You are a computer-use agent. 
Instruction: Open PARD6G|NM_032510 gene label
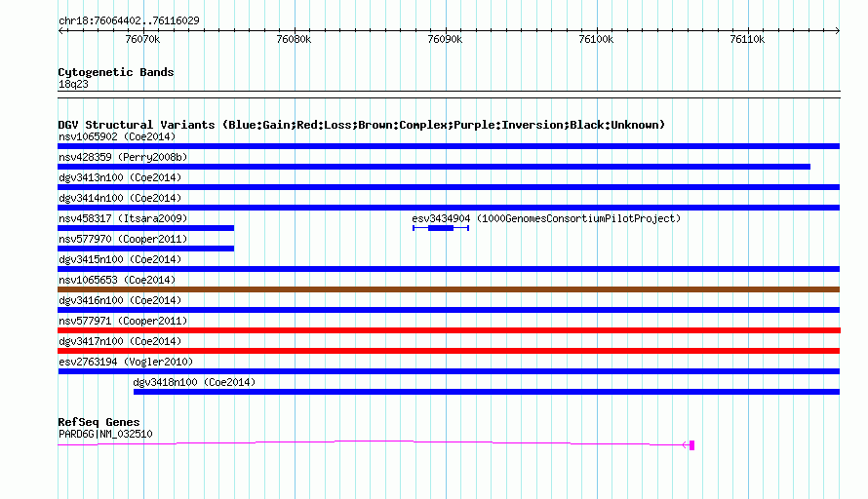(105, 435)
